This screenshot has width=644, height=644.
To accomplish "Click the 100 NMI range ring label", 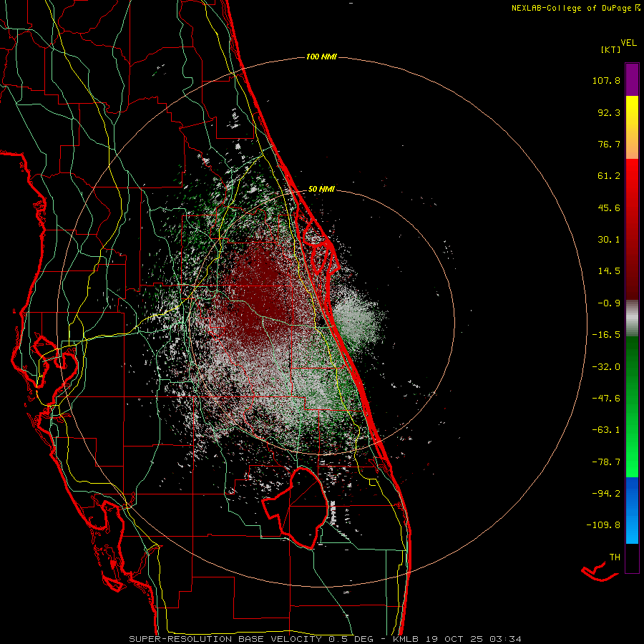I will (x=321, y=57).
